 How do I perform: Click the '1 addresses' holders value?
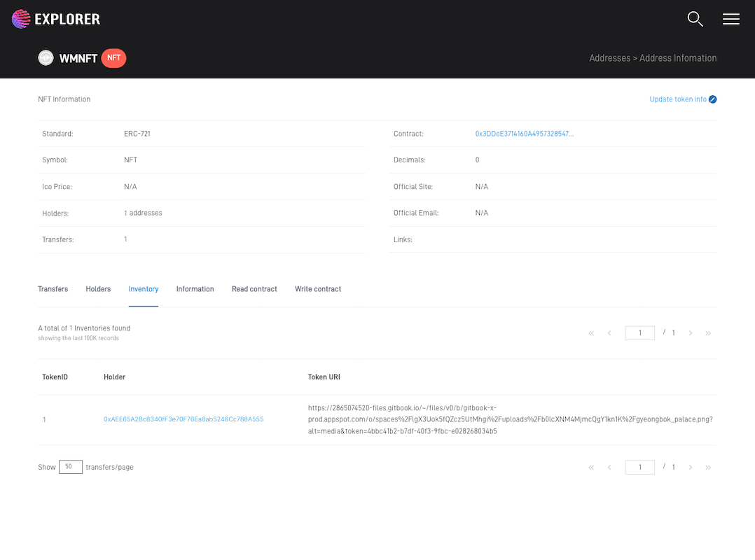[143, 213]
